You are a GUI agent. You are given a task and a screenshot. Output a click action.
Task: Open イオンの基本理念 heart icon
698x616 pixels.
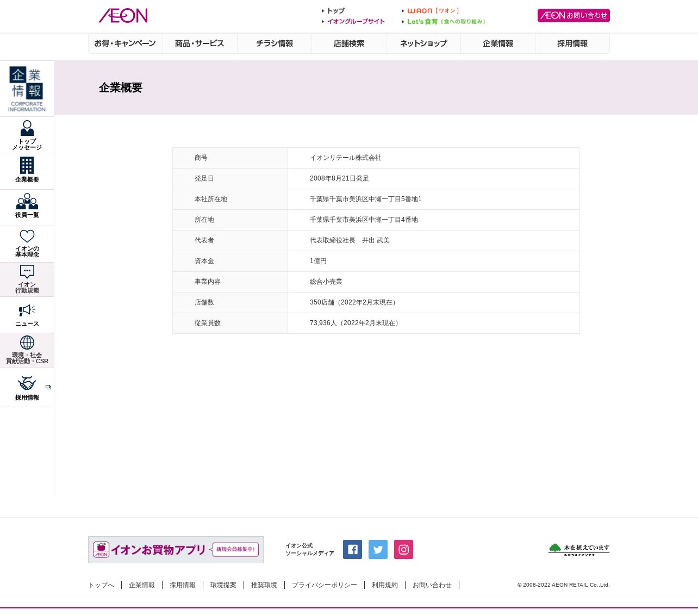pos(27,236)
